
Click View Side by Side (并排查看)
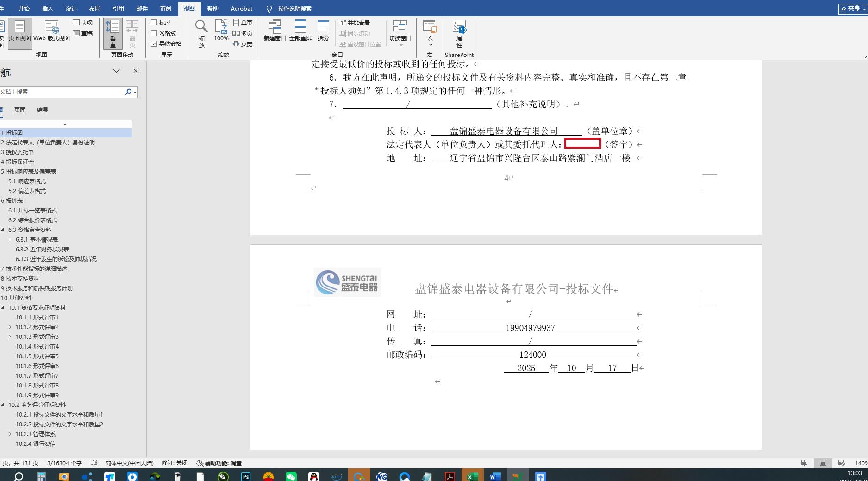[x=355, y=23]
